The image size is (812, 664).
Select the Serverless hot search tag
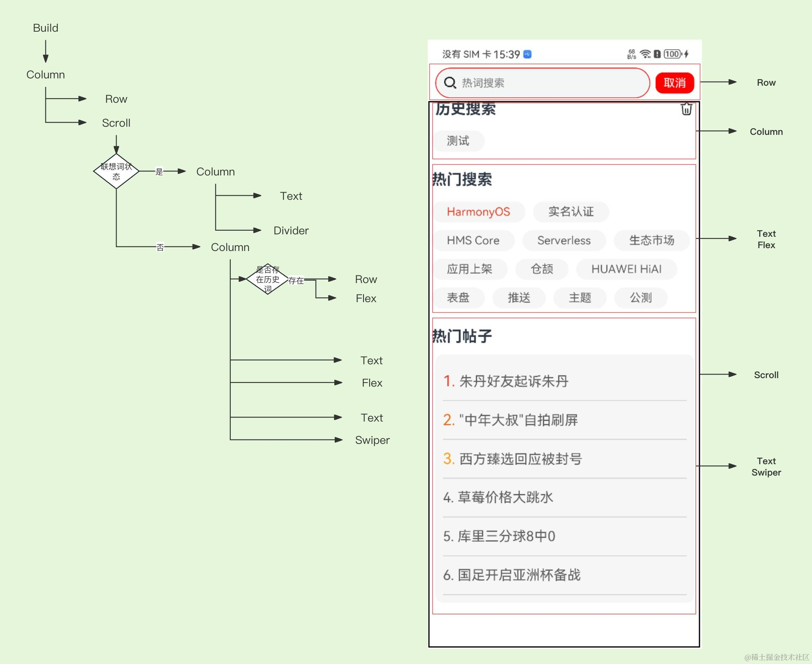click(564, 240)
